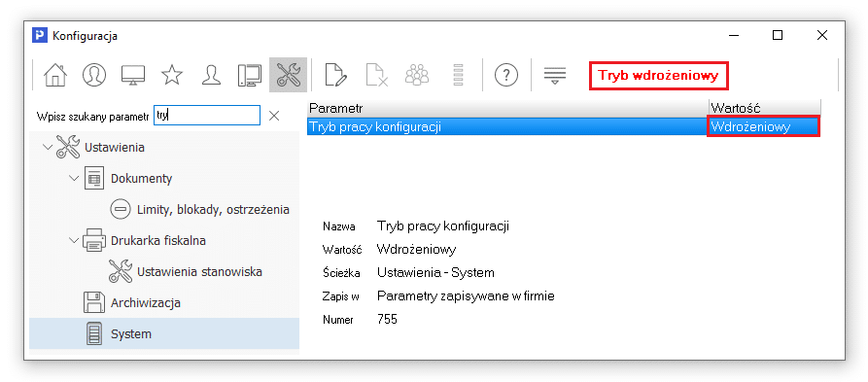
Task: Select Drukarka fiskalna in the tree
Action: [158, 241]
